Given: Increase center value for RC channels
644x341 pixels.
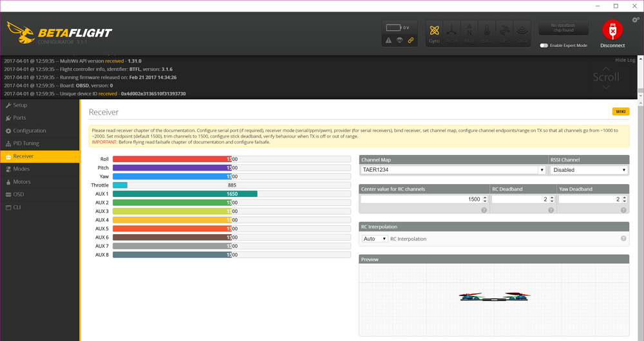Looking at the screenshot, I should coord(485,198).
